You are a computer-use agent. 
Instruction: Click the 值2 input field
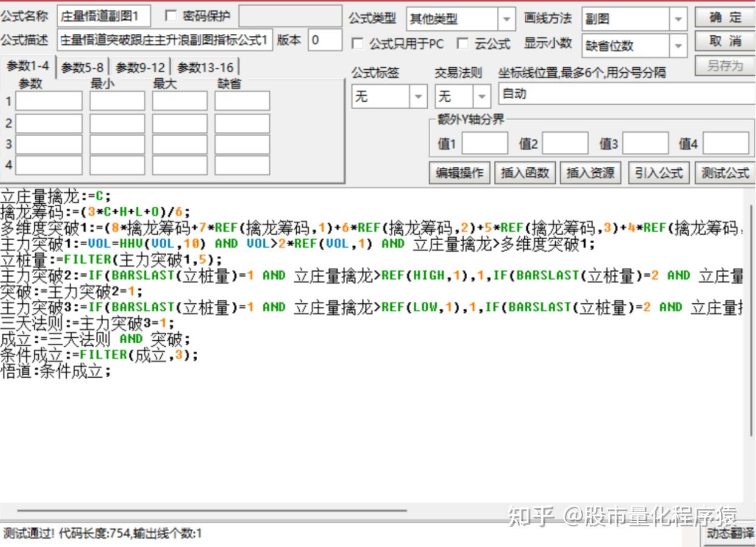[x=565, y=144]
